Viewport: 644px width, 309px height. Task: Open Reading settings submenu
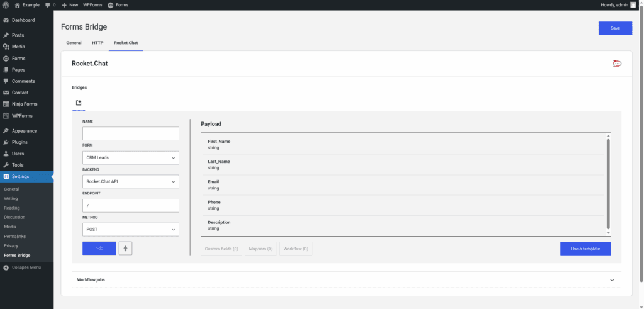(x=12, y=208)
